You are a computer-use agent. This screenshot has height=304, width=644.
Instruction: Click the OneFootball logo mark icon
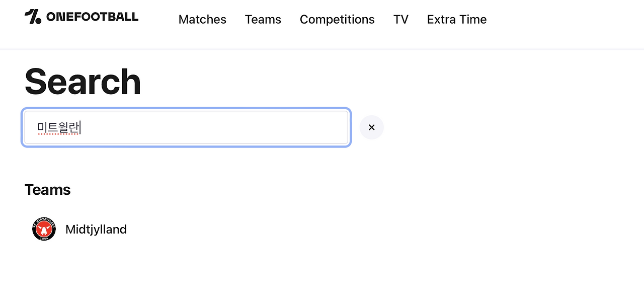tap(33, 17)
